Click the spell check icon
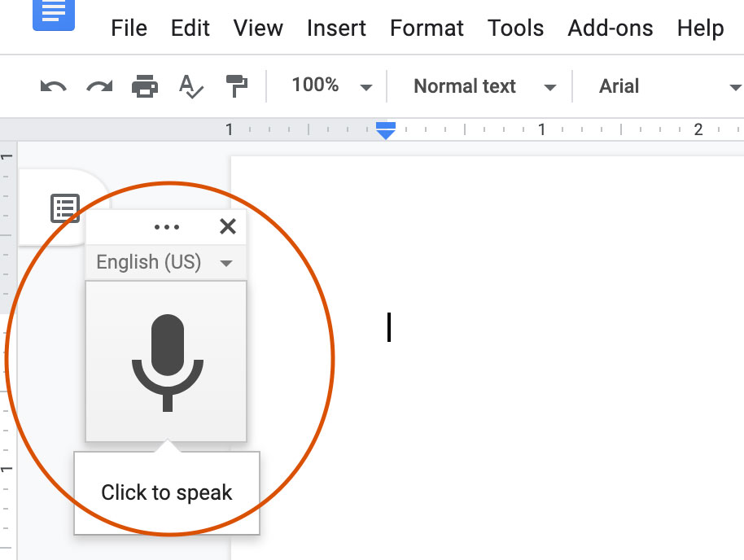Image resolution: width=744 pixels, height=560 pixels. tap(190, 86)
